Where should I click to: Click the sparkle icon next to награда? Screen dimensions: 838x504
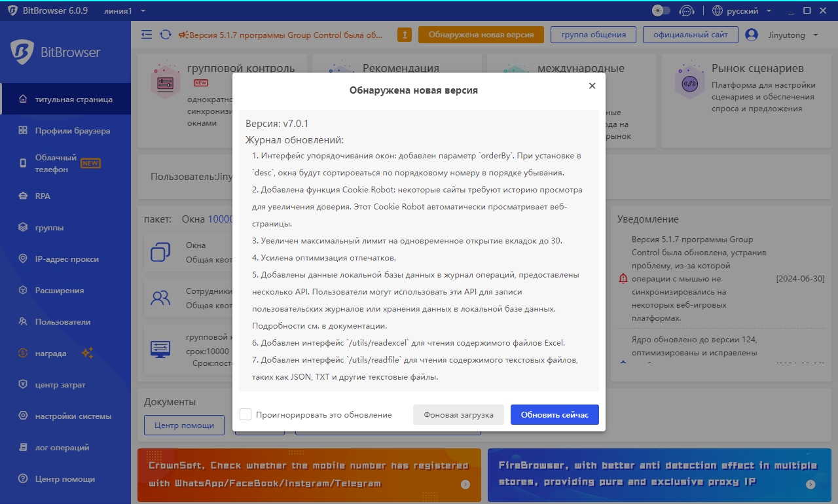tap(87, 353)
